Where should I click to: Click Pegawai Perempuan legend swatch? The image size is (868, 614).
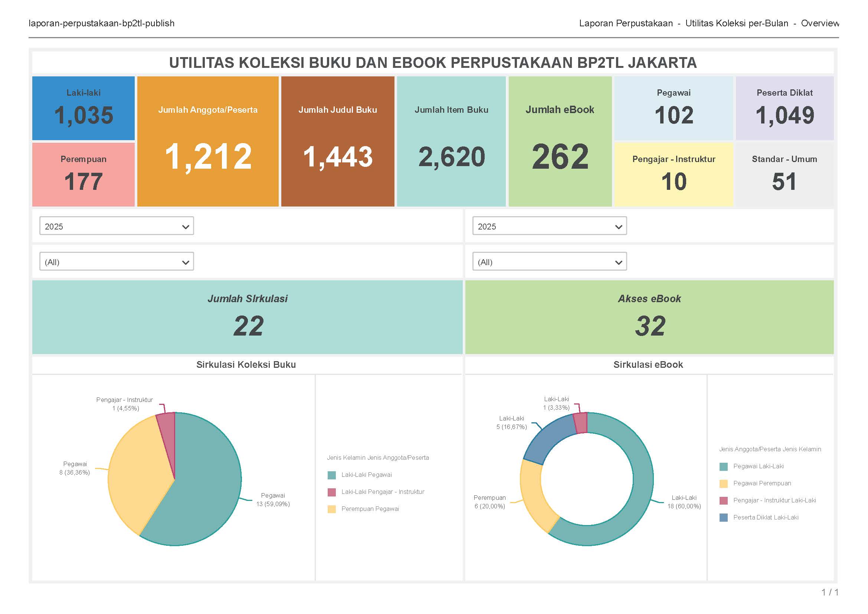[723, 483]
